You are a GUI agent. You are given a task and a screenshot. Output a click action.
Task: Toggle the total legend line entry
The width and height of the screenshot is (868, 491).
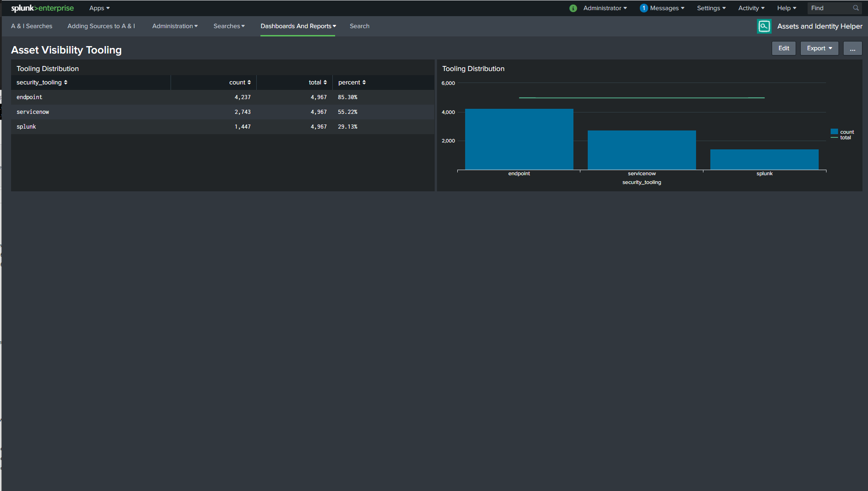tap(842, 137)
